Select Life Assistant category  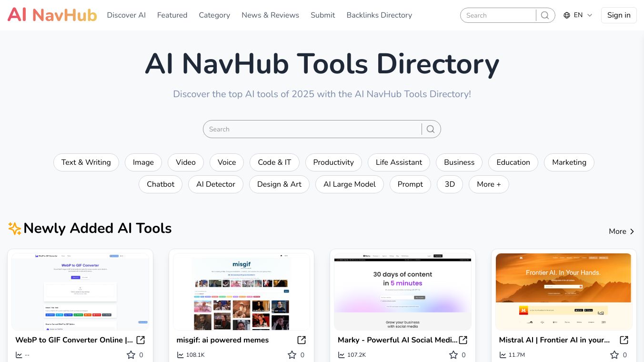(399, 162)
